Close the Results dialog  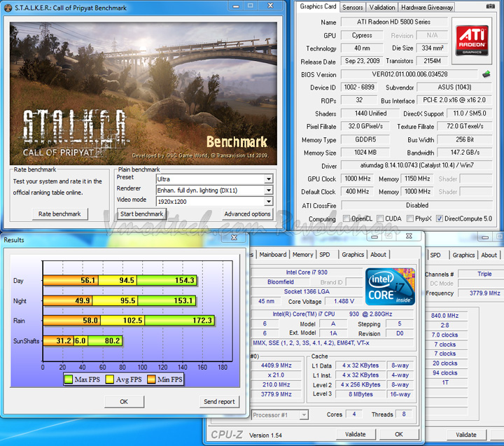click(234, 237)
